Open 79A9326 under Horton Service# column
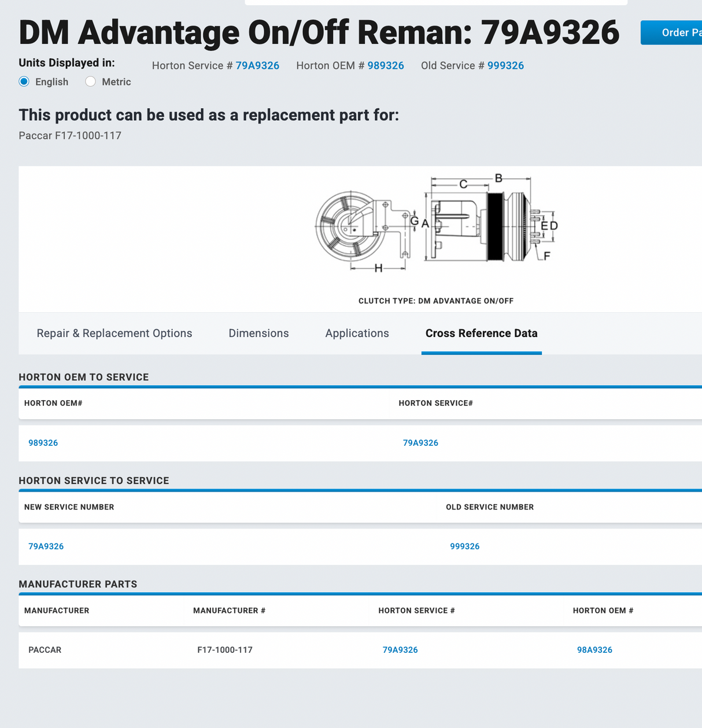This screenshot has height=728, width=702. pos(421,443)
